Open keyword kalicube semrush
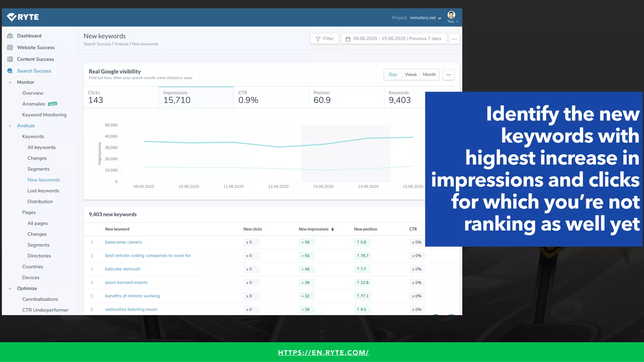644x362 pixels. [x=123, y=269]
